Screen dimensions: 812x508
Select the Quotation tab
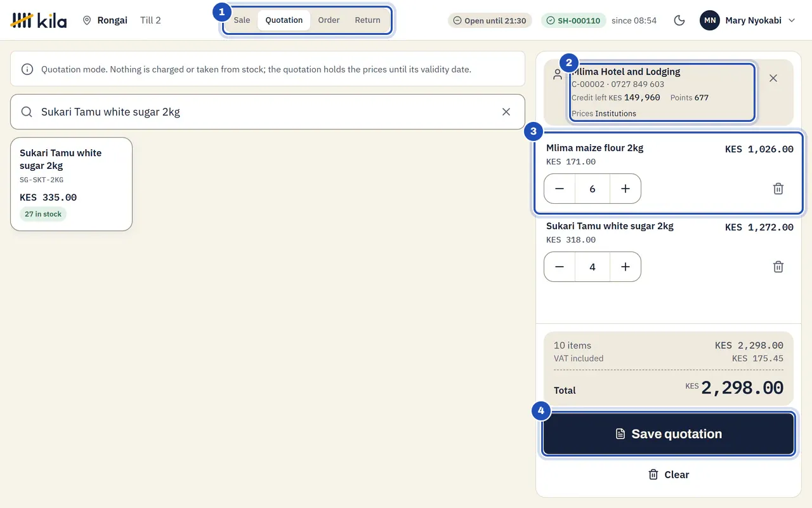(x=284, y=20)
